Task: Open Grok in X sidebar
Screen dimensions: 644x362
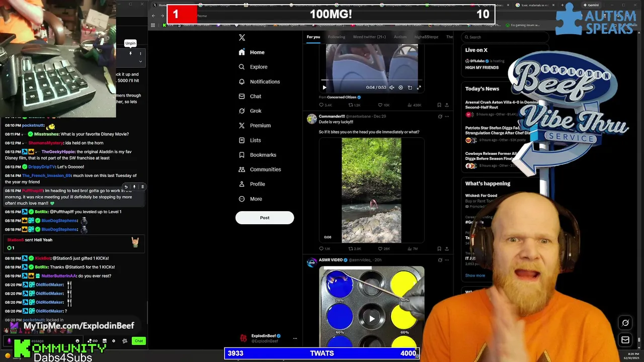Action: tap(250, 111)
